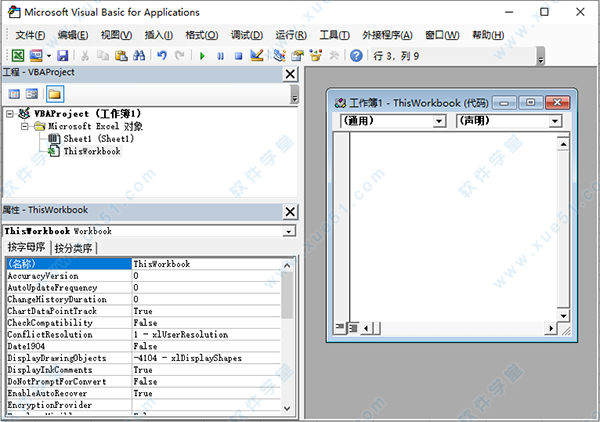Click code window vertical scroll down arrow
Image resolution: width=600 pixels, height=422 pixels.
point(563,316)
